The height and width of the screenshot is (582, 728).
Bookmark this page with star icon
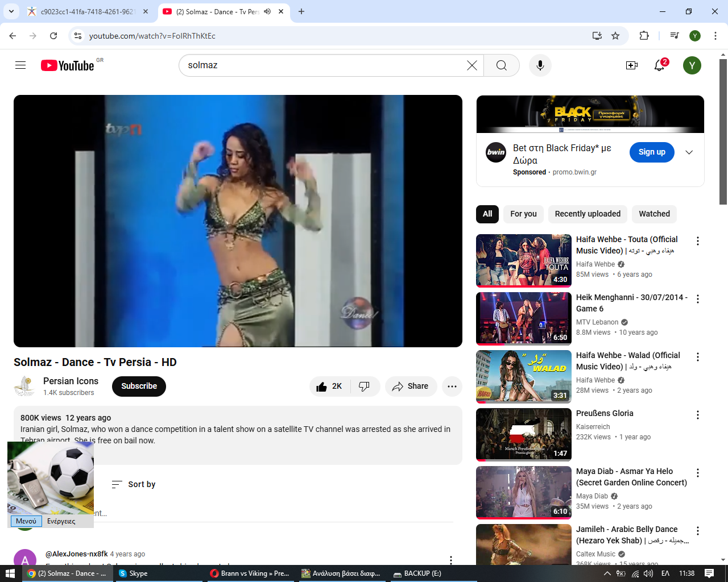[x=615, y=36]
